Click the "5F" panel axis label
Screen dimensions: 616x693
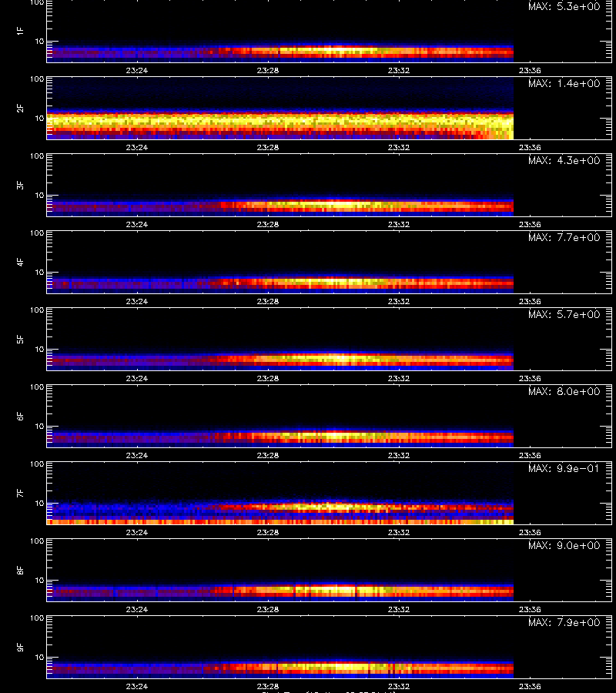pyautogui.click(x=20, y=339)
